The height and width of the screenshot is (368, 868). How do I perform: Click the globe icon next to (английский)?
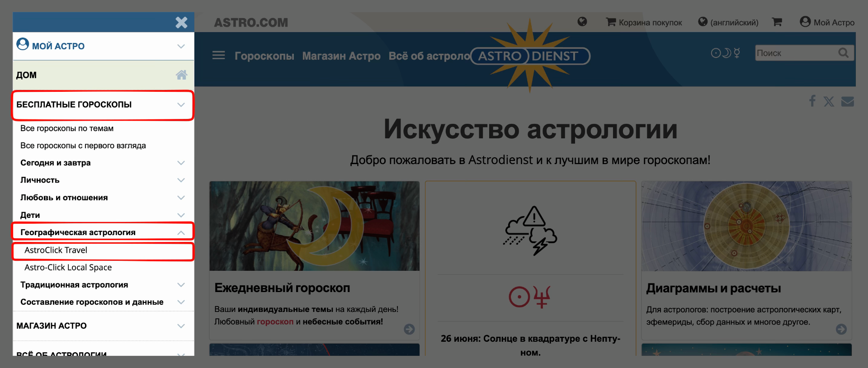(703, 22)
